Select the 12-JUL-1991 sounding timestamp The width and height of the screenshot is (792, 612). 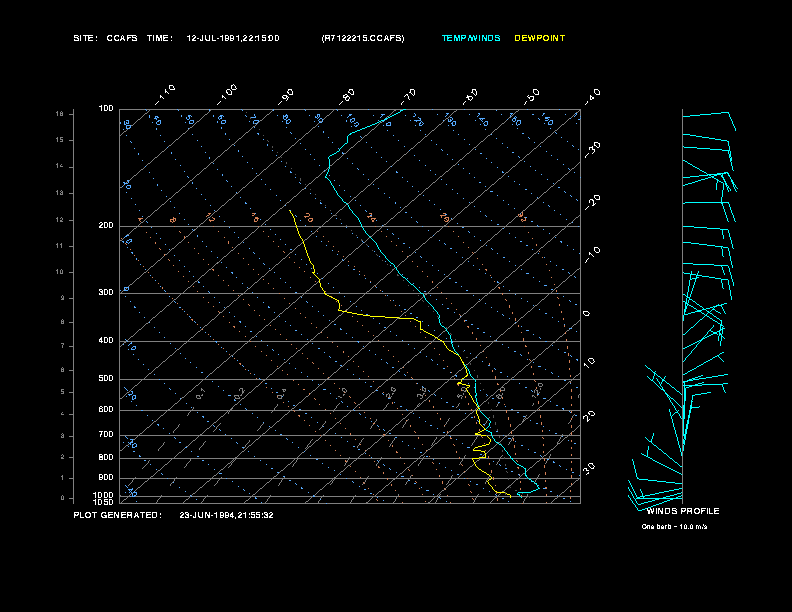233,38
